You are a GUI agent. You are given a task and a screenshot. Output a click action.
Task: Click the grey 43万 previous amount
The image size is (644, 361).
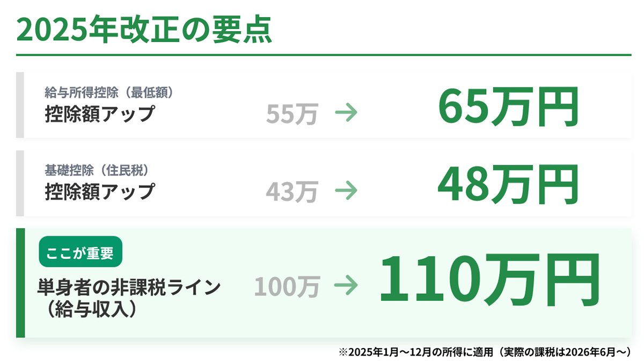(x=292, y=191)
